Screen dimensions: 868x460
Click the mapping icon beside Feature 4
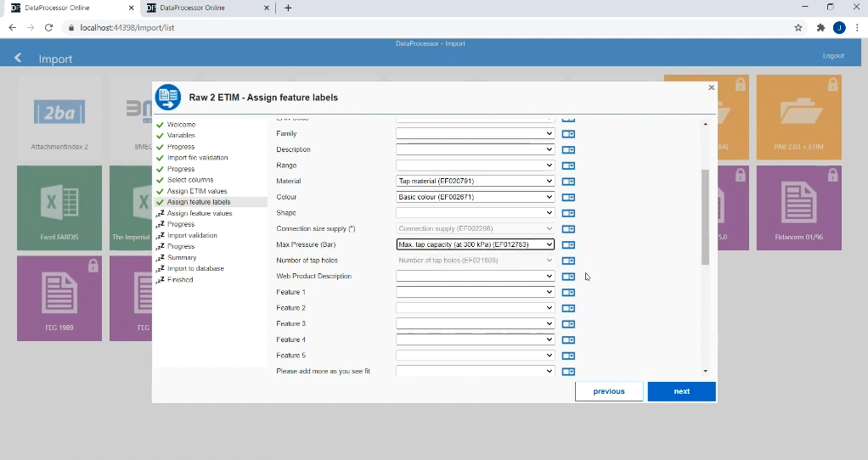pyautogui.click(x=568, y=340)
